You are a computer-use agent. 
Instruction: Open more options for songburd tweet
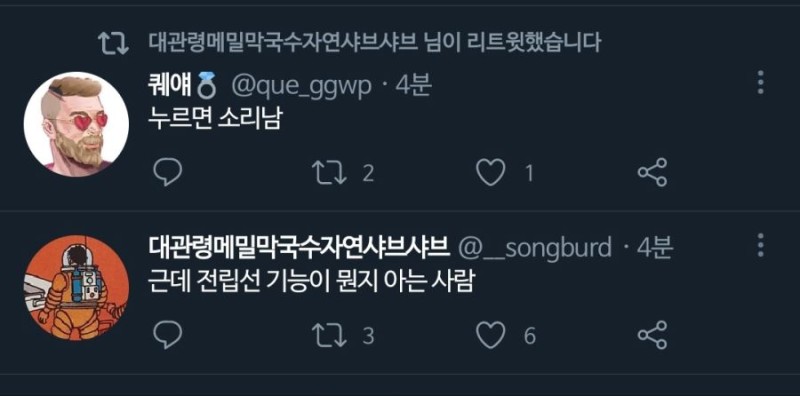[760, 245]
